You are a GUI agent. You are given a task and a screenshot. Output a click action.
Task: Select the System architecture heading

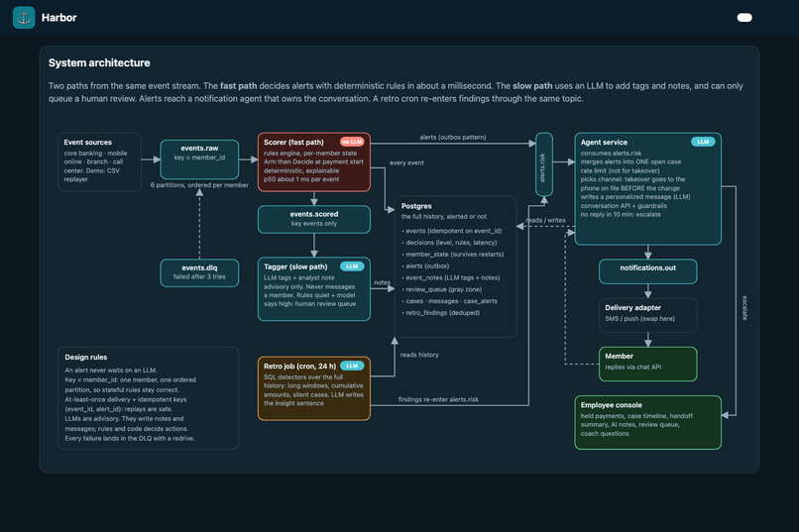tap(99, 62)
